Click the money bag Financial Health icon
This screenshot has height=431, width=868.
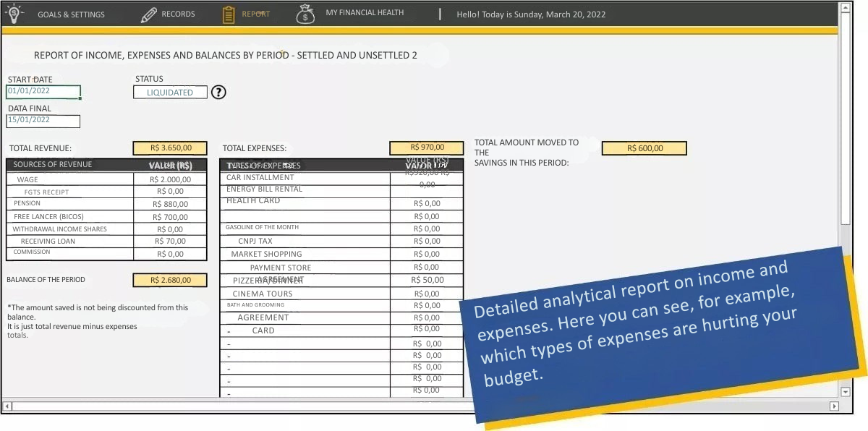click(x=305, y=14)
